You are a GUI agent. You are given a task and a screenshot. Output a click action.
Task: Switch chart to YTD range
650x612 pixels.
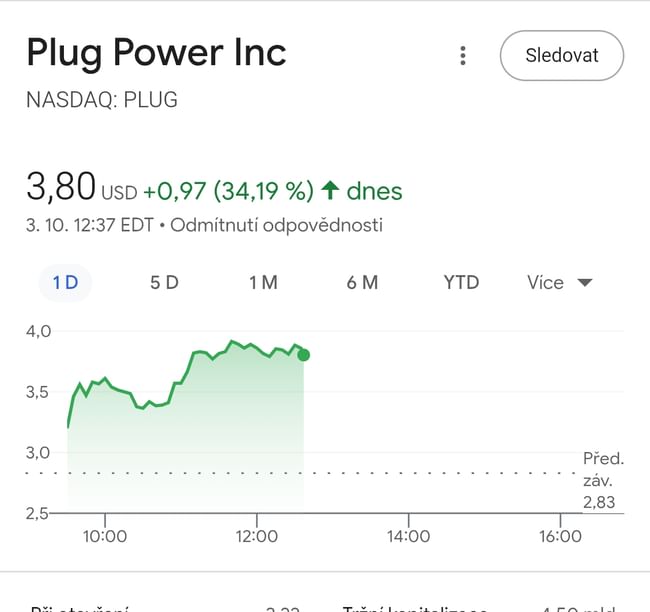(461, 283)
